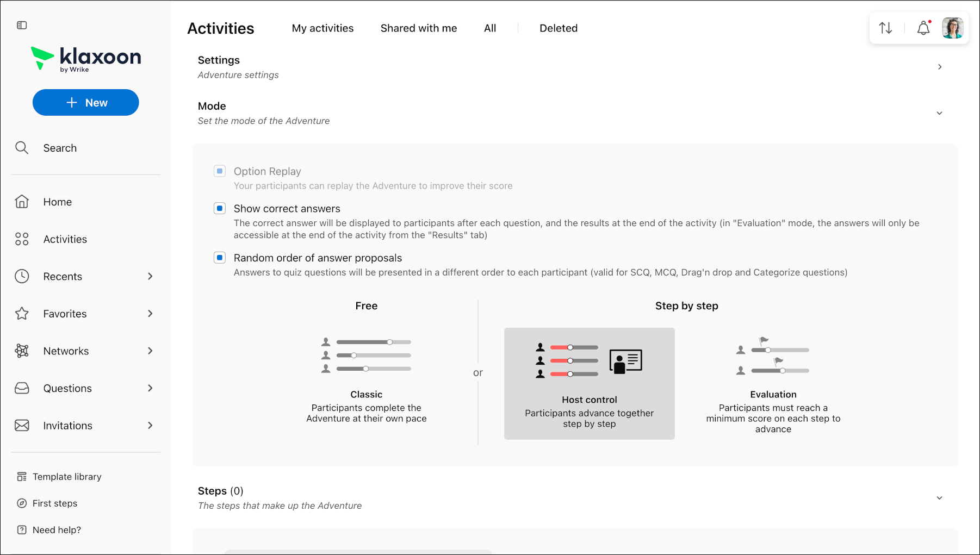Image resolution: width=980 pixels, height=555 pixels.
Task: Open the Deleted tab
Action: 559,28
